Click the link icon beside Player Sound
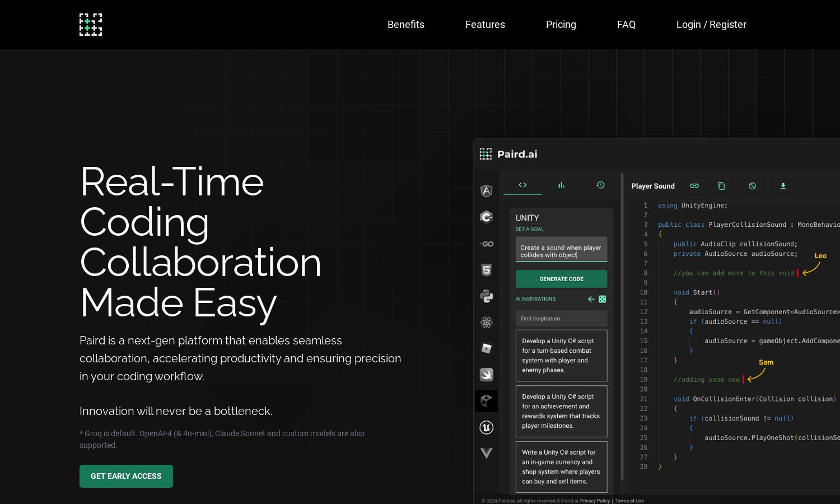Image resolution: width=840 pixels, height=504 pixels. 694,186
